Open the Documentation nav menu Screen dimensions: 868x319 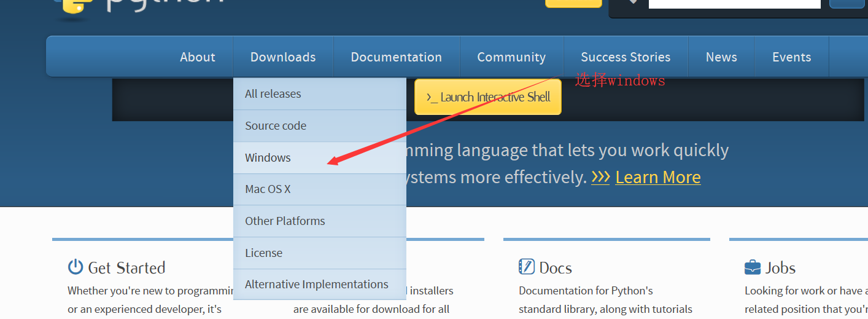pyautogui.click(x=397, y=57)
